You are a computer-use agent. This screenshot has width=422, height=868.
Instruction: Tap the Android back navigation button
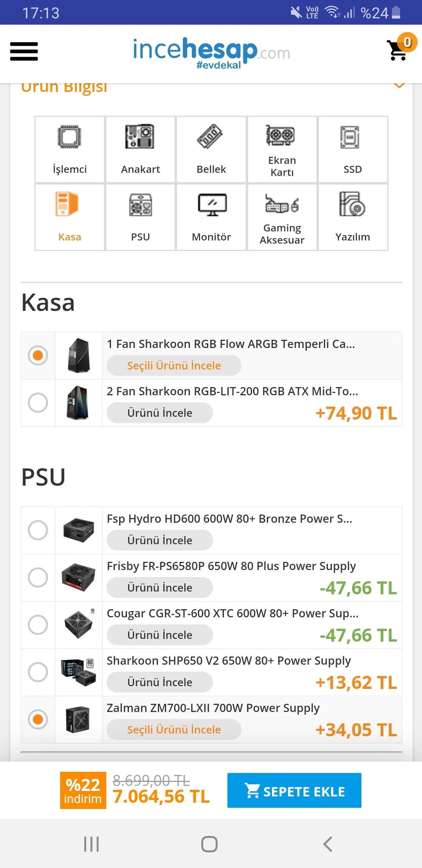tap(328, 844)
